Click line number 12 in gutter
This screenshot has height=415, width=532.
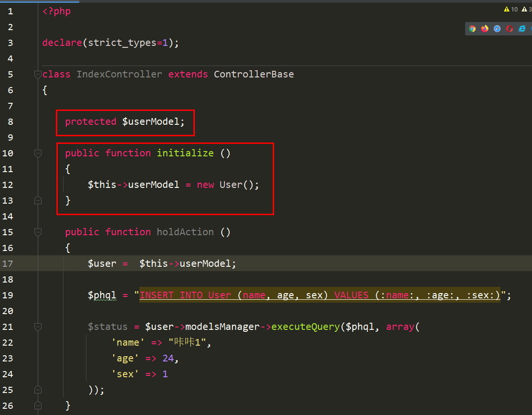[x=8, y=185]
